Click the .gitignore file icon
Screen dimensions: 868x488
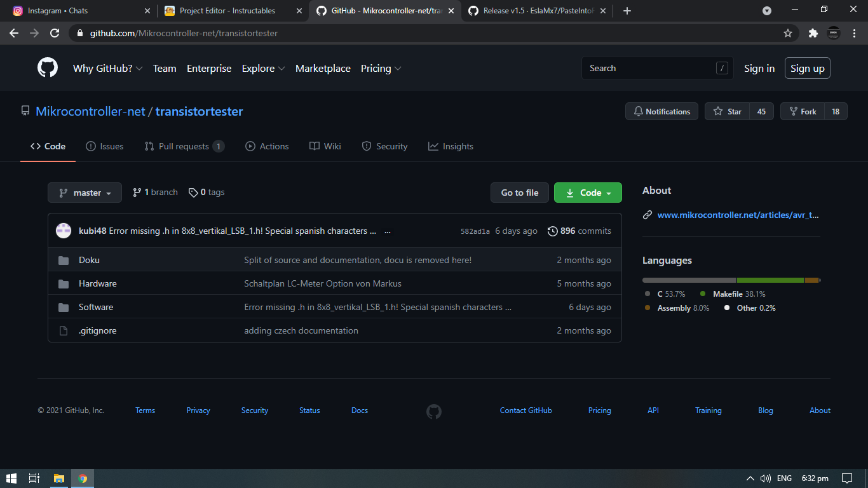(x=64, y=330)
